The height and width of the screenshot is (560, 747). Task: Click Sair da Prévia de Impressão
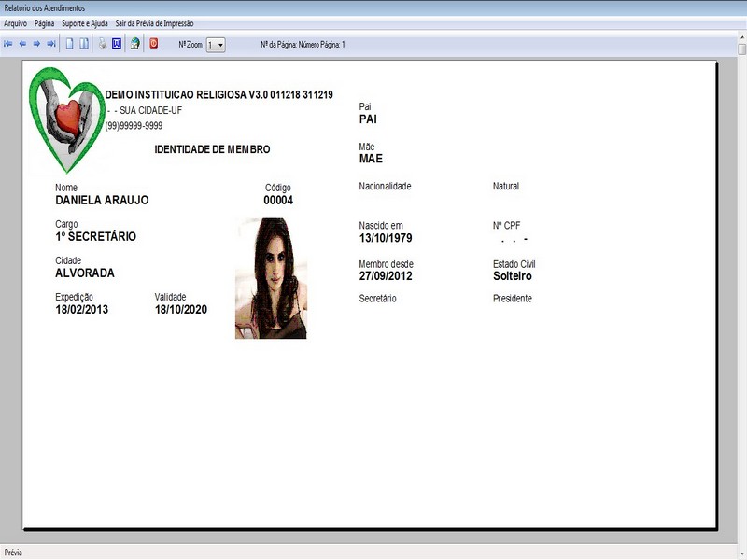(x=154, y=23)
